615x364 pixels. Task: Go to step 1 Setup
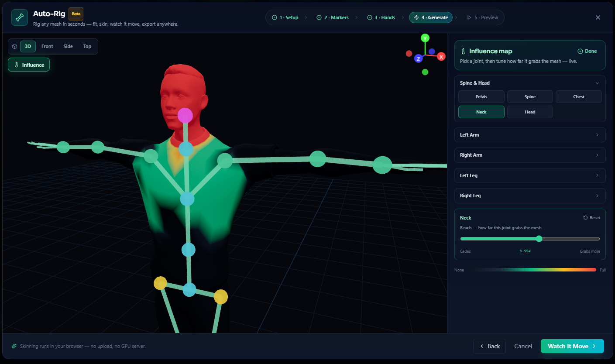(x=285, y=17)
